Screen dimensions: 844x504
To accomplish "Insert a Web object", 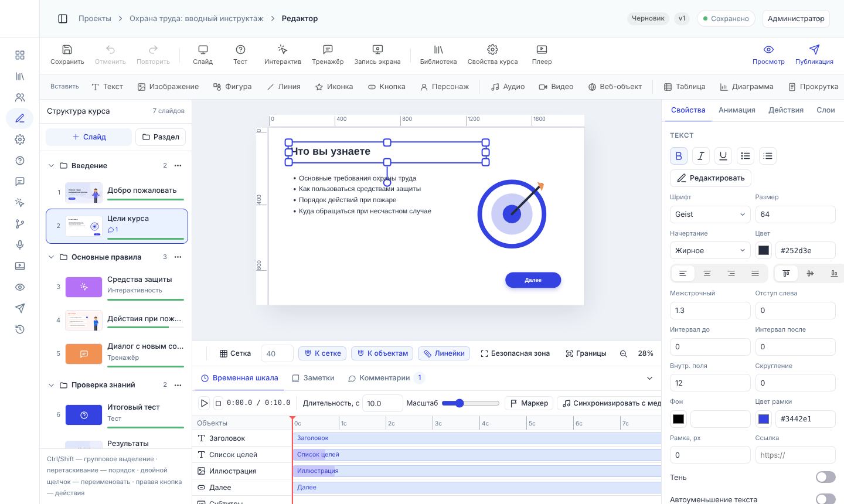I will click(x=615, y=87).
